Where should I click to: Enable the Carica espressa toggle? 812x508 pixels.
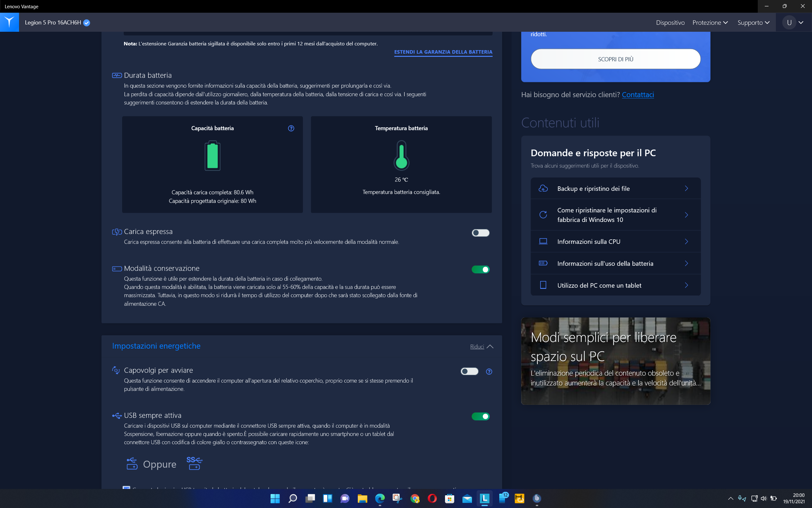coord(481,233)
